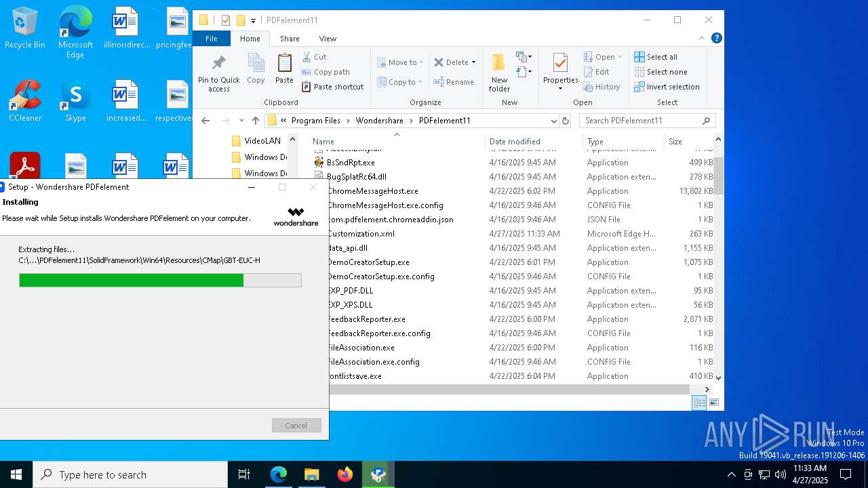Click the Search PDFelement11 field
Image resolution: width=868 pixels, height=488 pixels.
[x=647, y=121]
